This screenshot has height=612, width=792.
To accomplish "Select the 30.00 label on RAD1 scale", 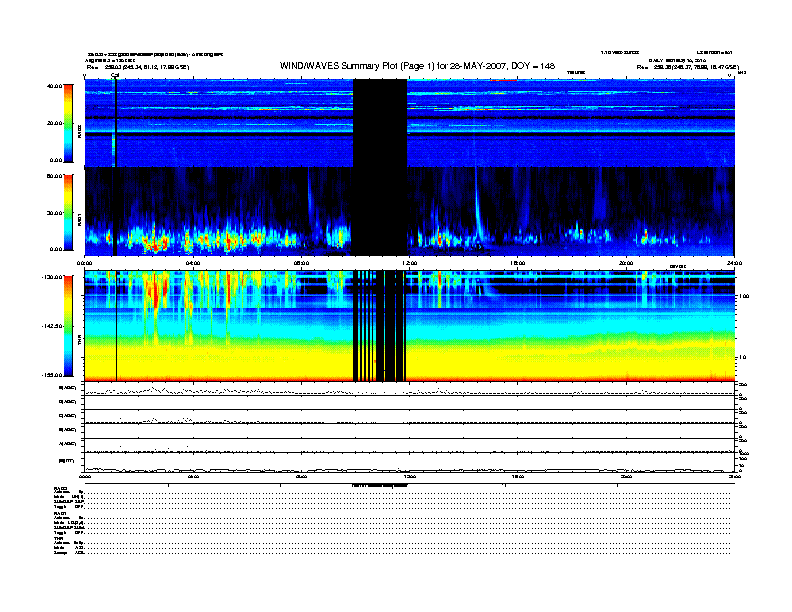I will 56,213.
